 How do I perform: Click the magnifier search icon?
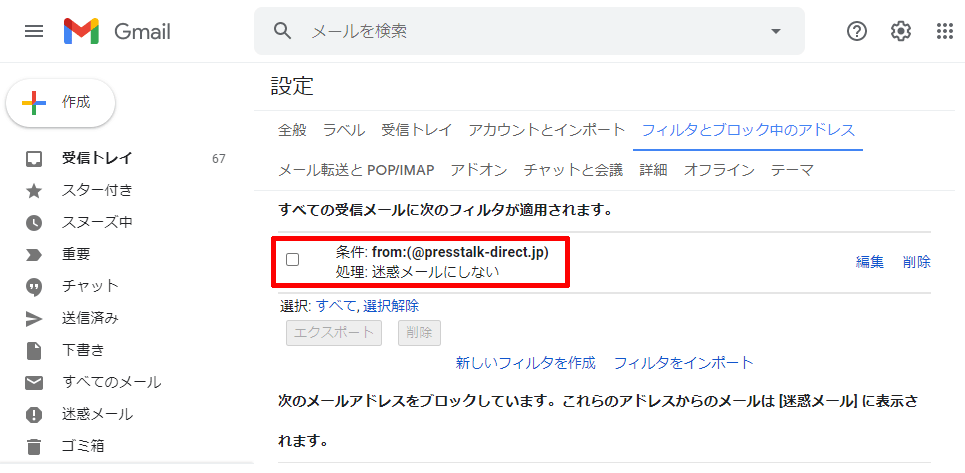click(282, 31)
